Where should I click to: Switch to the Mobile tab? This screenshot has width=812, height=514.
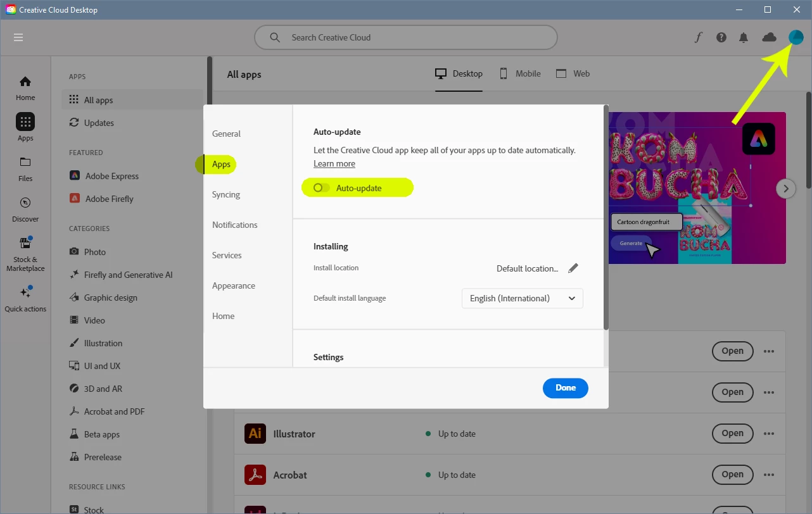(519, 74)
